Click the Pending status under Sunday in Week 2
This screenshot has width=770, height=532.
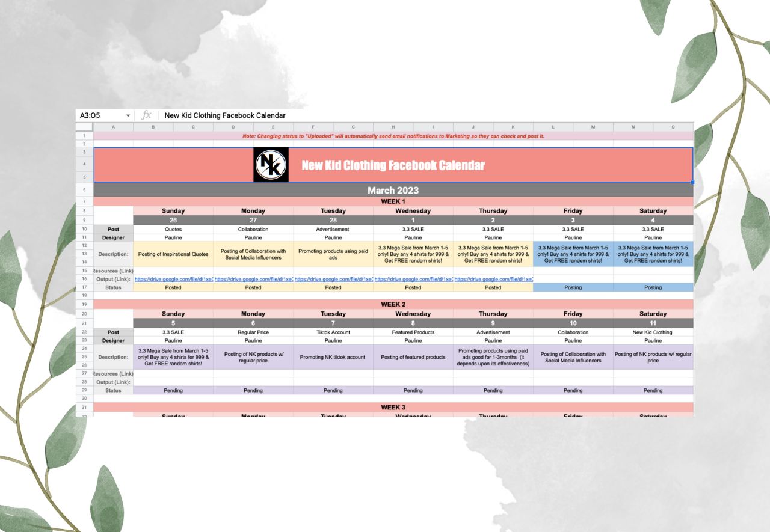(x=173, y=390)
